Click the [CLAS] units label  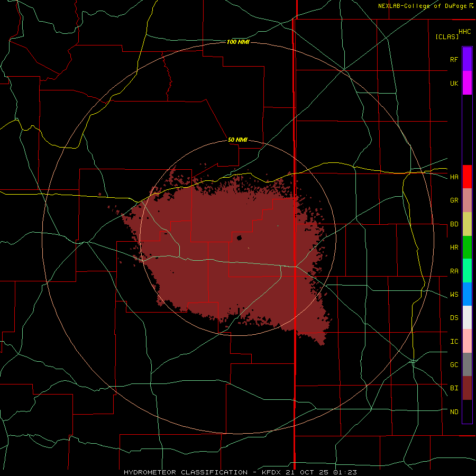point(447,37)
